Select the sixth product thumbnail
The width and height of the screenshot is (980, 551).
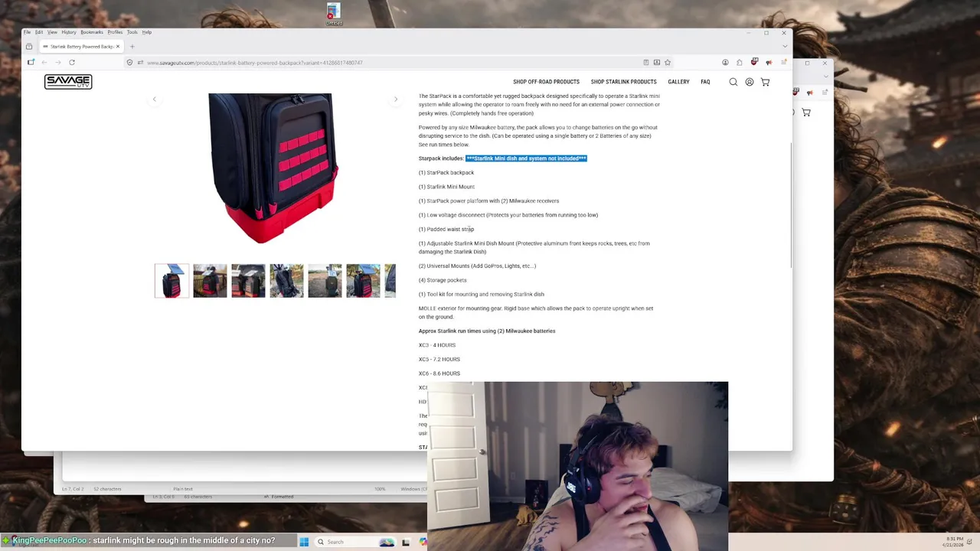click(363, 281)
